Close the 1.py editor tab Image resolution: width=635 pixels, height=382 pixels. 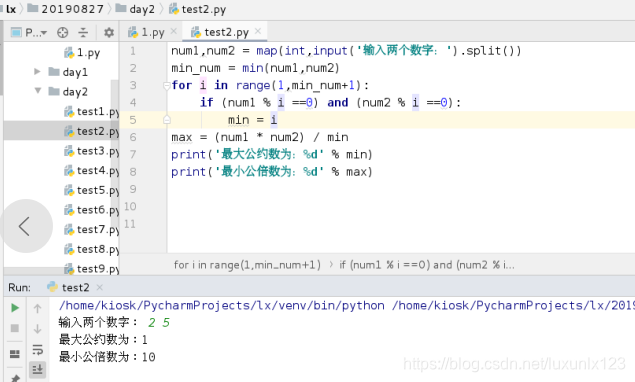[174, 31]
